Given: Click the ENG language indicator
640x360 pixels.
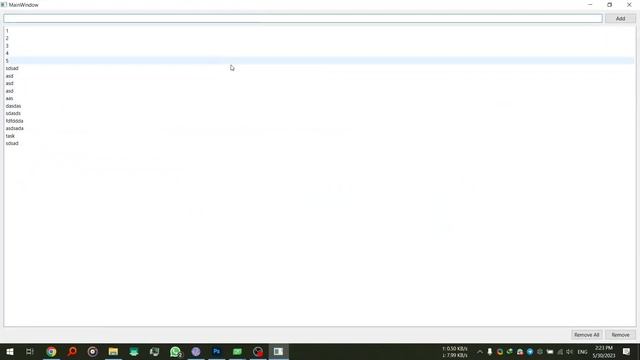Looking at the screenshot, I should tap(582, 352).
